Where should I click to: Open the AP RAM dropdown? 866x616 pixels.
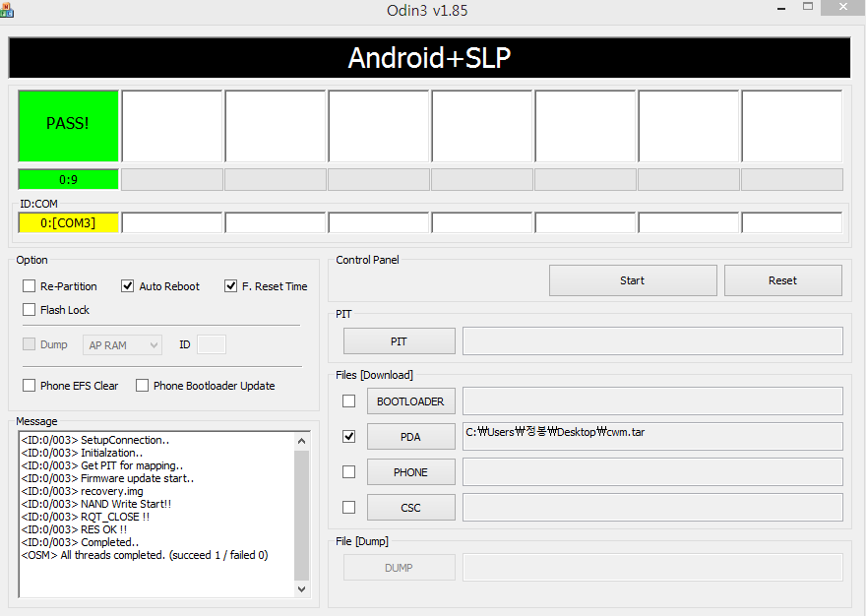tap(123, 344)
